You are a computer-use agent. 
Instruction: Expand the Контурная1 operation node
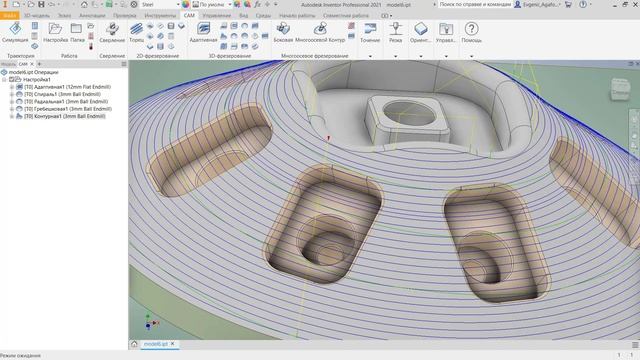(x=12, y=116)
